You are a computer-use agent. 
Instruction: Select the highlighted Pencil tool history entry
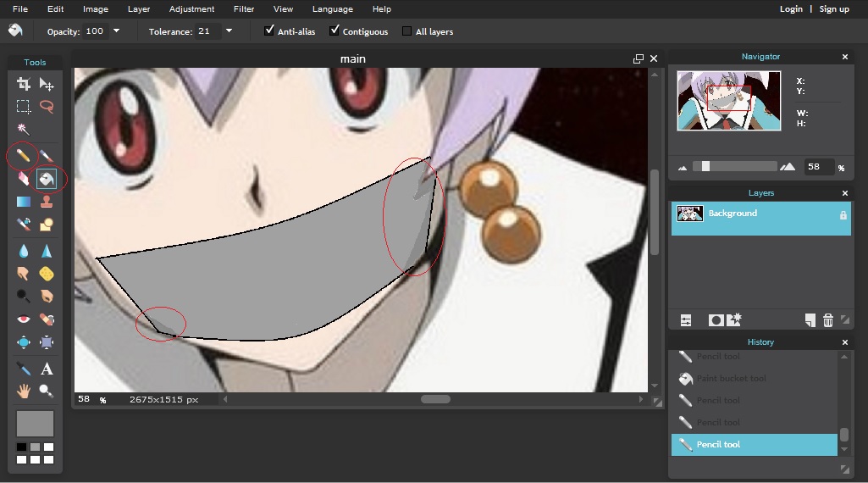coord(754,444)
